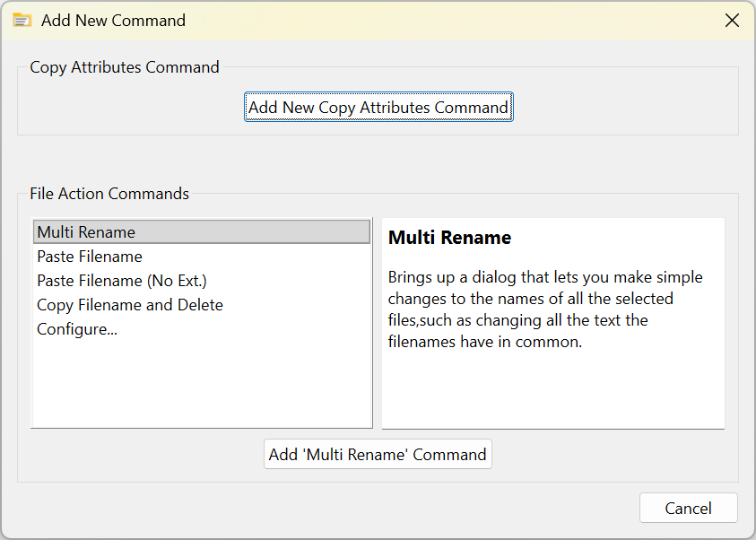
Task: Click the Add New Copy Attributes Command button
Action: tap(378, 106)
